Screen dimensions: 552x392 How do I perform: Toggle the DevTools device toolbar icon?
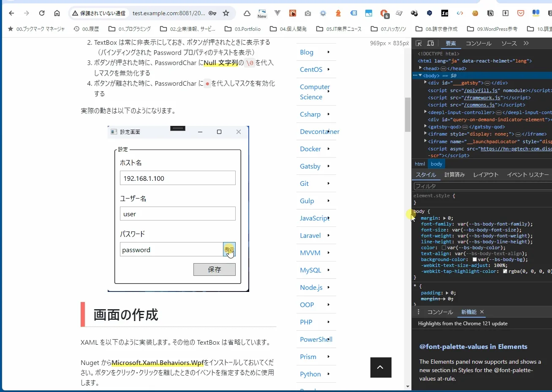coord(430,43)
